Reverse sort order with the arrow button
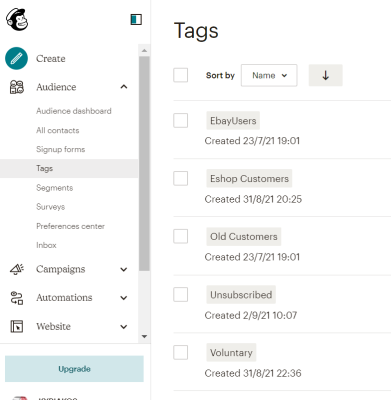 pos(325,75)
